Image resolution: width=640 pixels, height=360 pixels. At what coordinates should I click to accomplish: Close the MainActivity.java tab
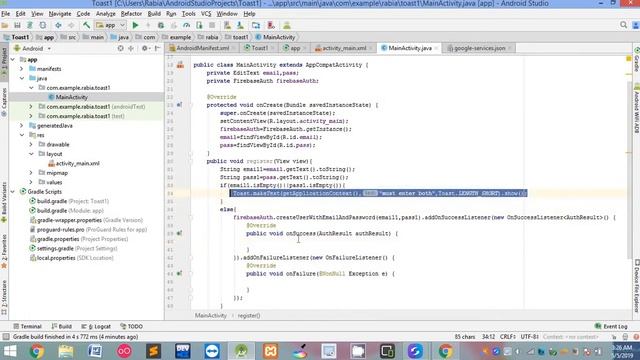pos(436,48)
